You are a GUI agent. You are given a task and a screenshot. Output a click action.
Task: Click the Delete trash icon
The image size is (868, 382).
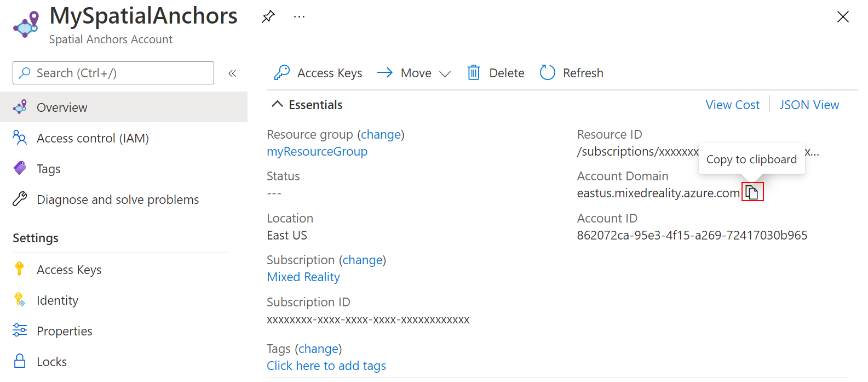tap(474, 72)
